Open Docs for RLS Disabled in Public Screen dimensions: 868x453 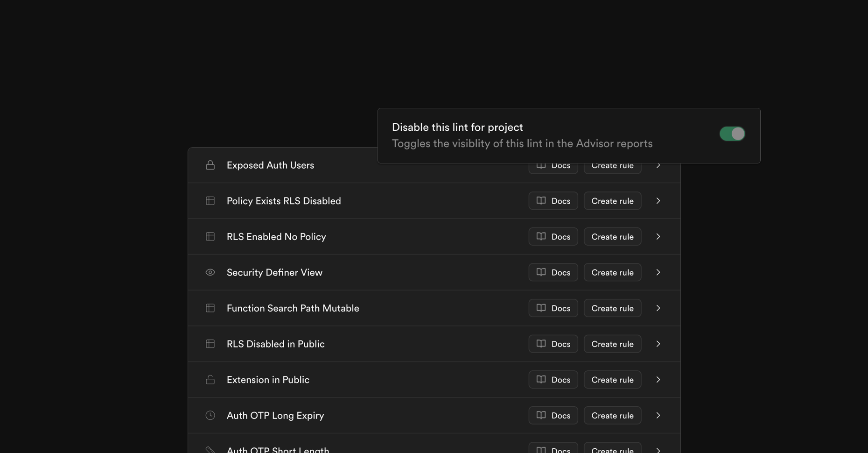(x=553, y=344)
